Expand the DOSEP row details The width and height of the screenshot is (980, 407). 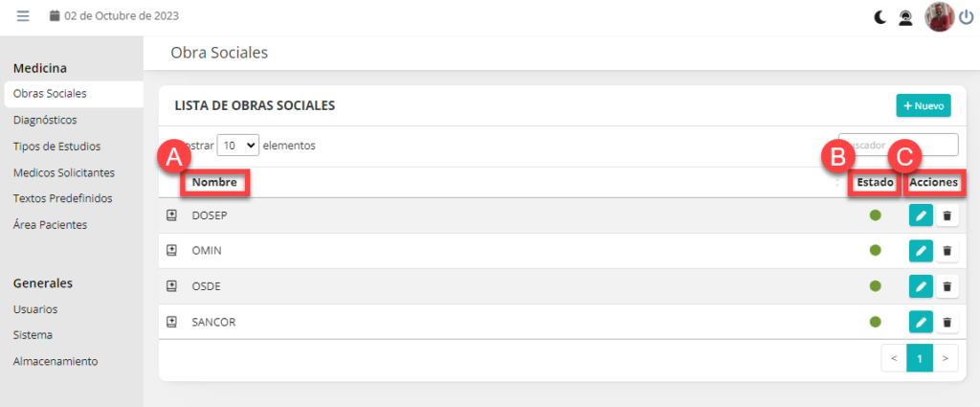172,215
